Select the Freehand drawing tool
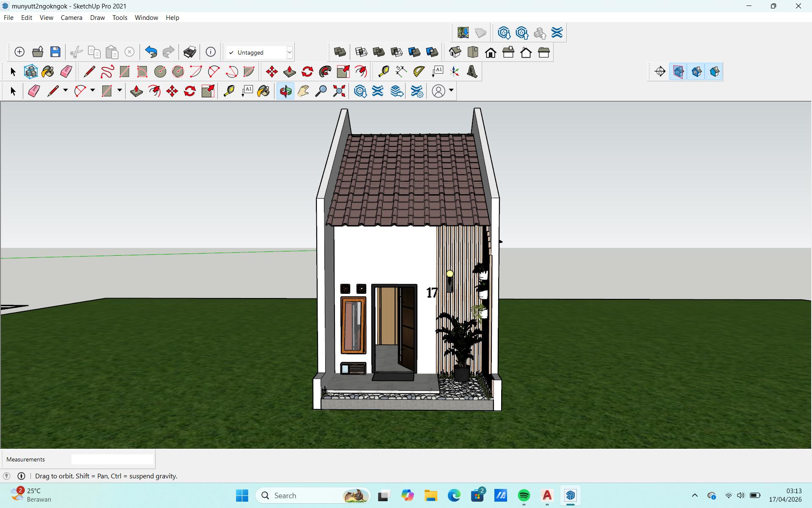Screen dimensions: 812x508 point(107,72)
